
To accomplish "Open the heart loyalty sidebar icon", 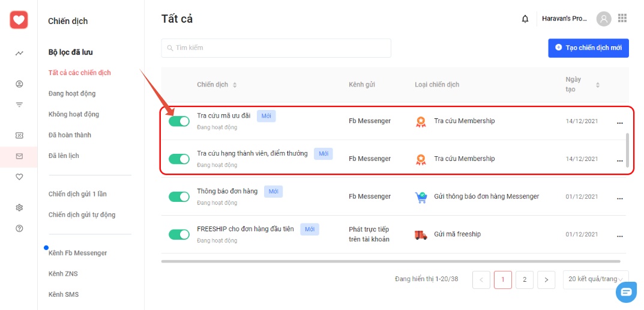I will pos(19,177).
